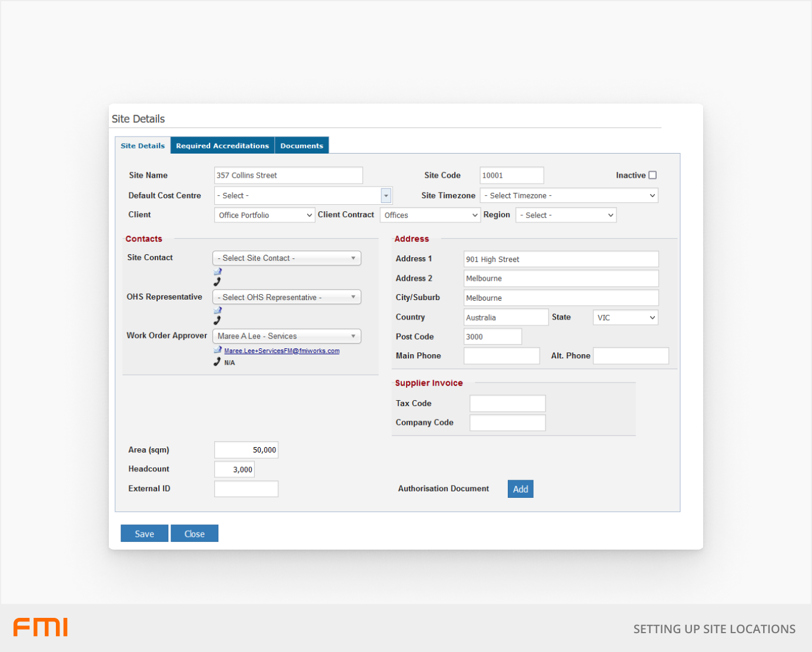
Task: Focus the Tax Code input field
Action: tap(507, 404)
